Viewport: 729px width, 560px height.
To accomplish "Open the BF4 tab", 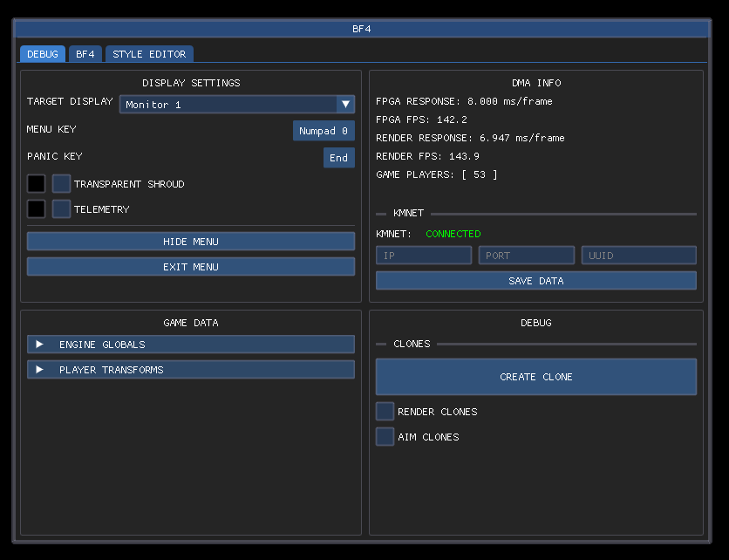I will click(x=85, y=54).
